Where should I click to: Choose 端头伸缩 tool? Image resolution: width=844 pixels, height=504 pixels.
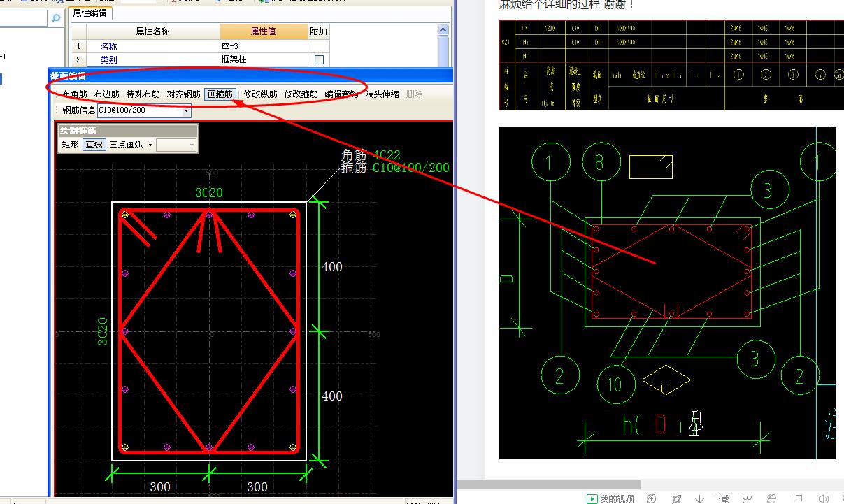click(x=382, y=94)
